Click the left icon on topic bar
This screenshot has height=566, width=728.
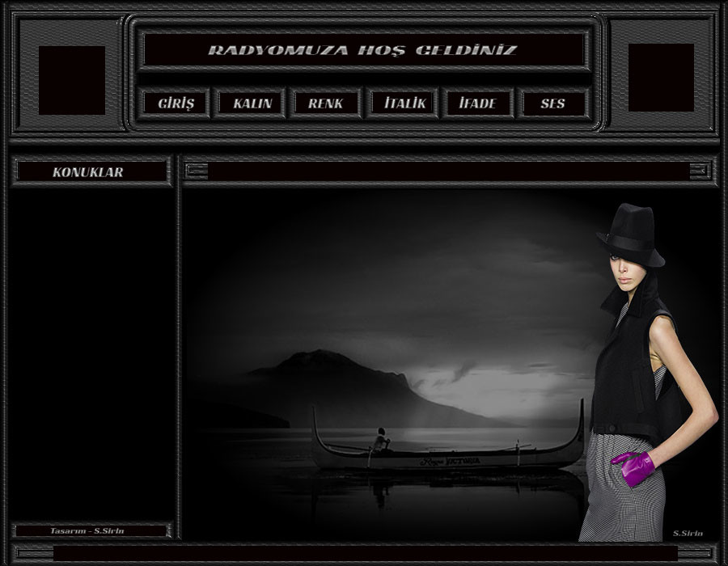(197, 171)
